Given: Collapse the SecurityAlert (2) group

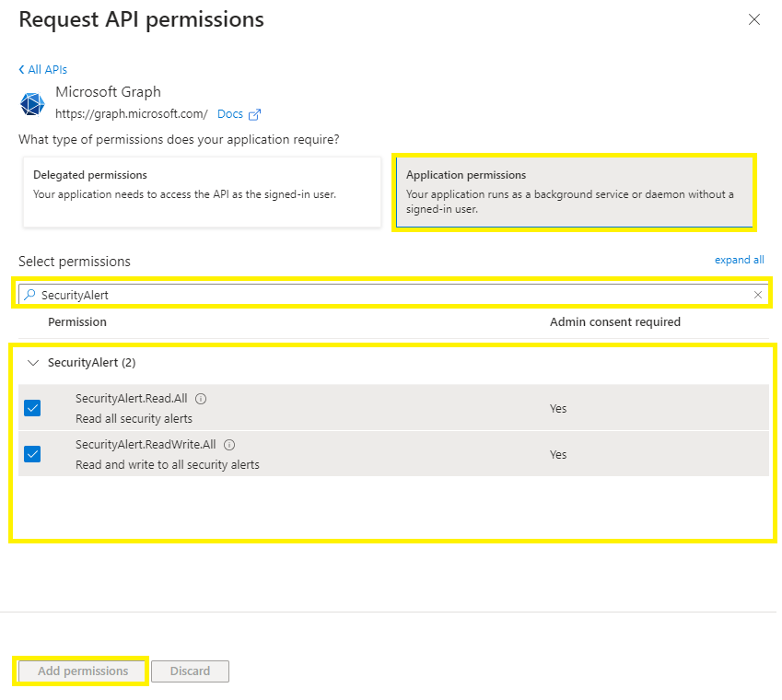Looking at the screenshot, I should pyautogui.click(x=33, y=363).
